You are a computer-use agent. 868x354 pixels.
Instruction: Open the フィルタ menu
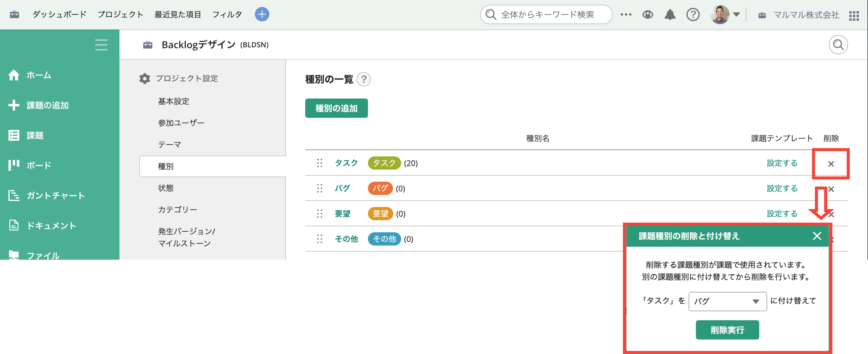(x=227, y=14)
